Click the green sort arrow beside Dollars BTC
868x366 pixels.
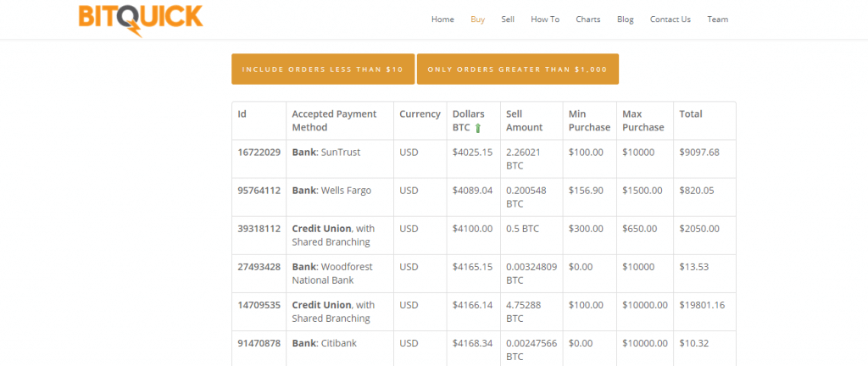478,128
